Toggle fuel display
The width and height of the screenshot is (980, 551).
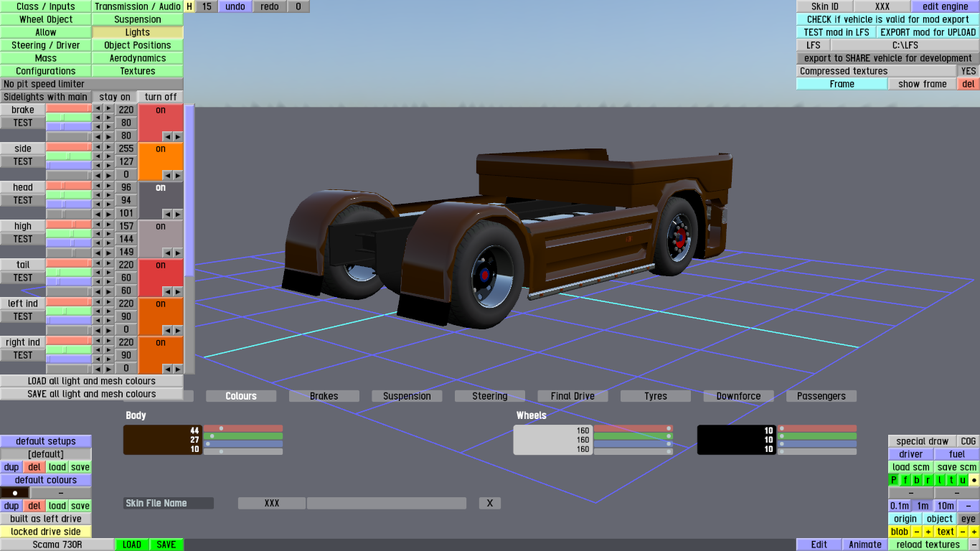[957, 454]
